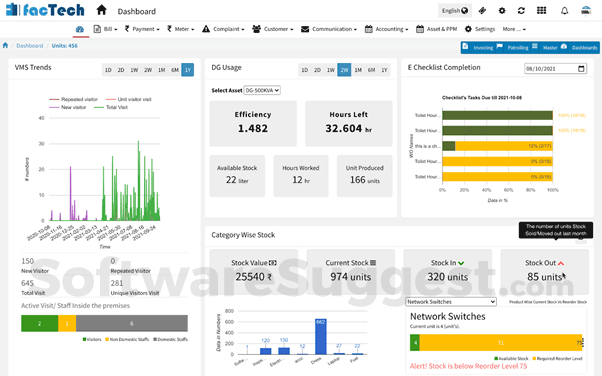Open the English language selector

[x=455, y=11]
